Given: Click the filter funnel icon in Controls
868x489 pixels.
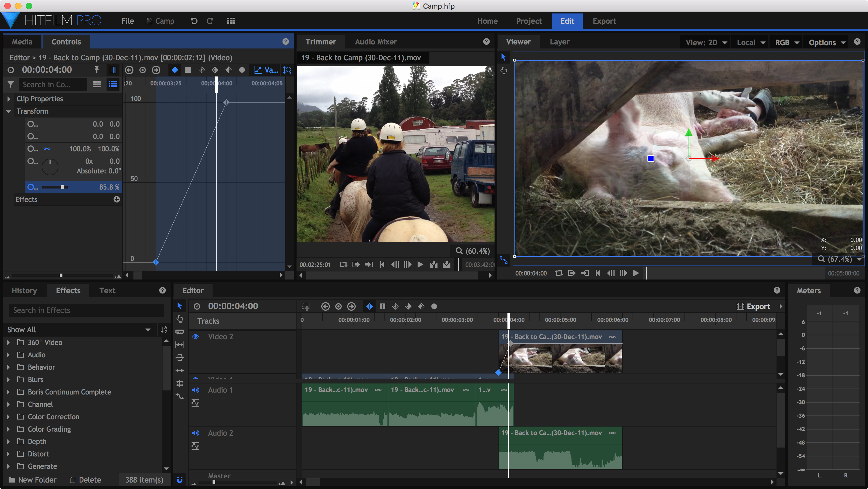Looking at the screenshot, I should 11,84.
